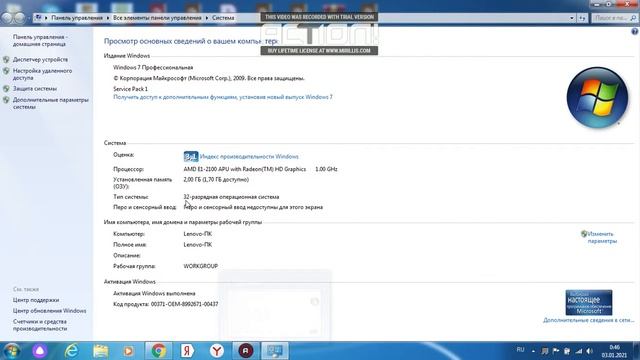The width and height of the screenshot is (640, 360).
Task: Open Internet Explorer from taskbar
Action: pos(72,351)
